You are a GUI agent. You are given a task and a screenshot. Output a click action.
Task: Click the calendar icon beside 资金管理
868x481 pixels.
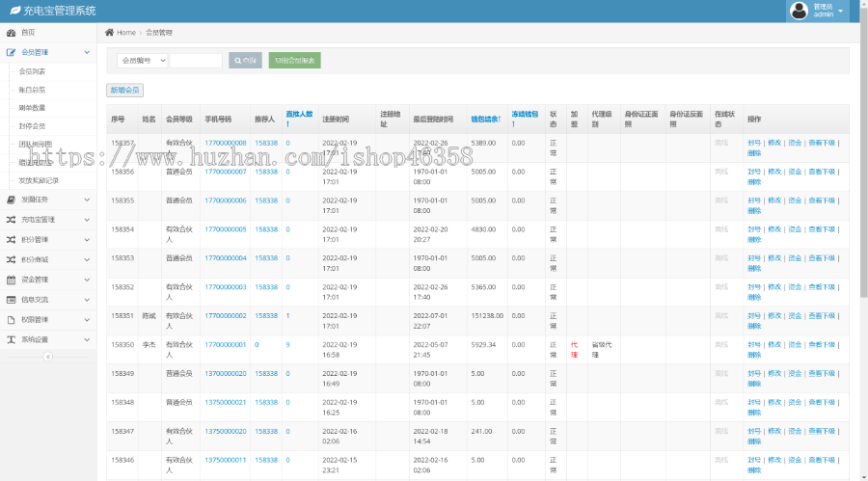click(11, 280)
